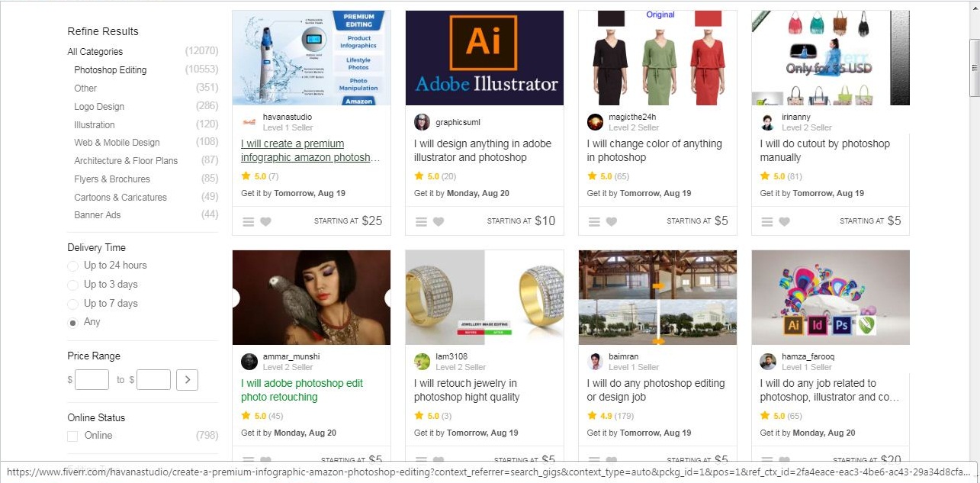Filter by the Logo Design category
980x483 pixels.
[x=99, y=107]
